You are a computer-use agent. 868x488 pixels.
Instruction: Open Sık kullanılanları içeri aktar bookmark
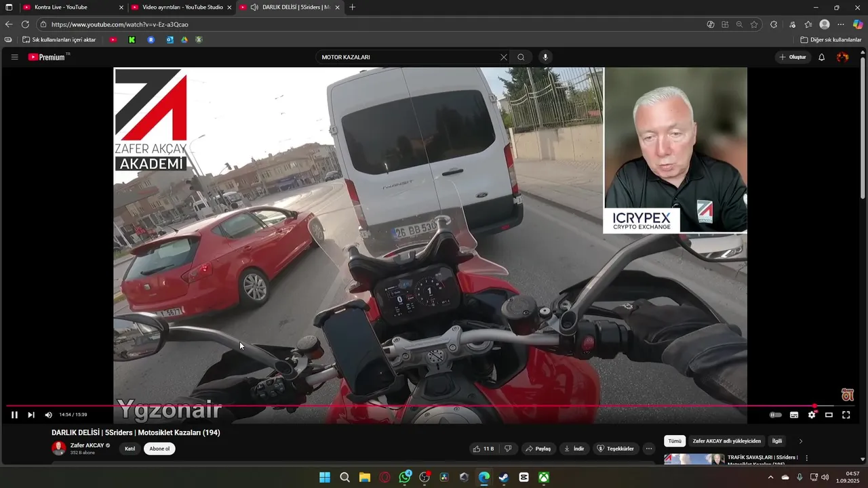[x=59, y=40]
